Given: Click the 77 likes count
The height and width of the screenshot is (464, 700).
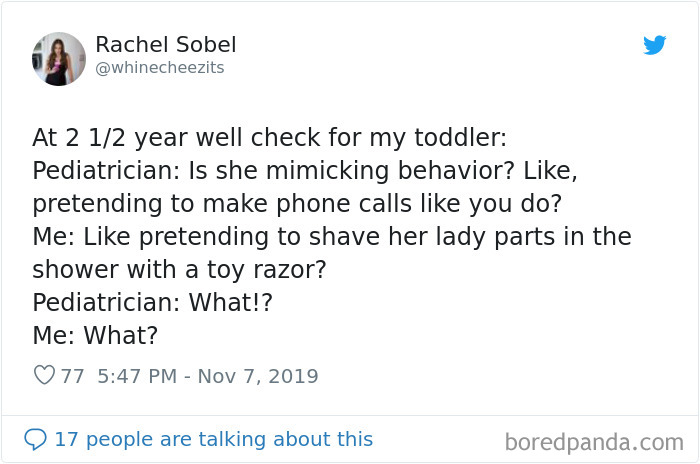Looking at the screenshot, I should [x=72, y=376].
